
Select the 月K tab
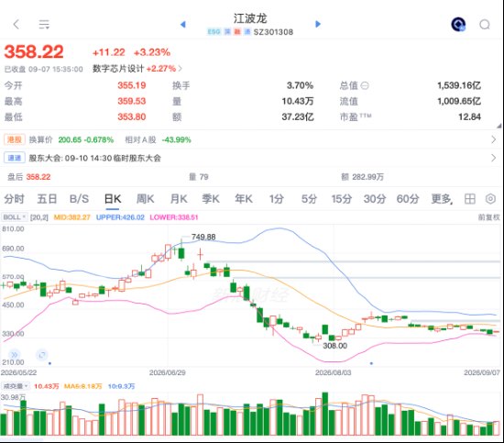tap(179, 199)
